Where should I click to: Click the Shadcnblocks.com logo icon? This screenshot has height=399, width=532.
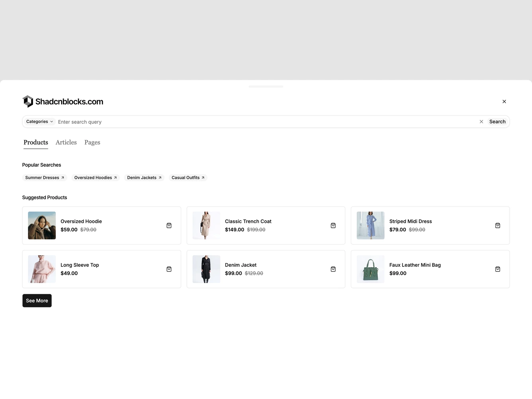28,102
